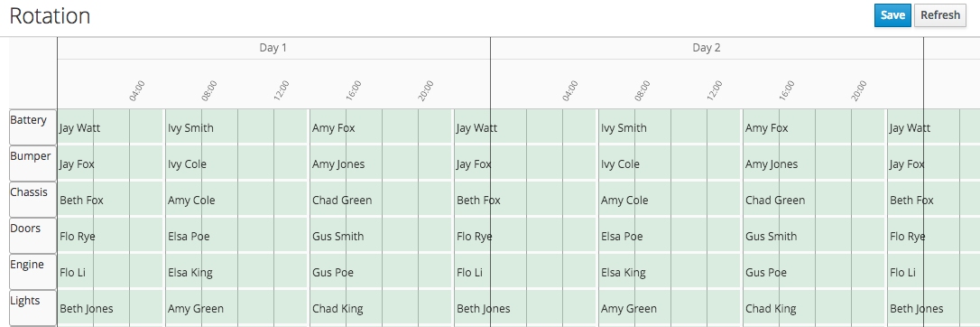980x327 pixels.
Task: Select the Bumper row label
Action: (x=32, y=163)
